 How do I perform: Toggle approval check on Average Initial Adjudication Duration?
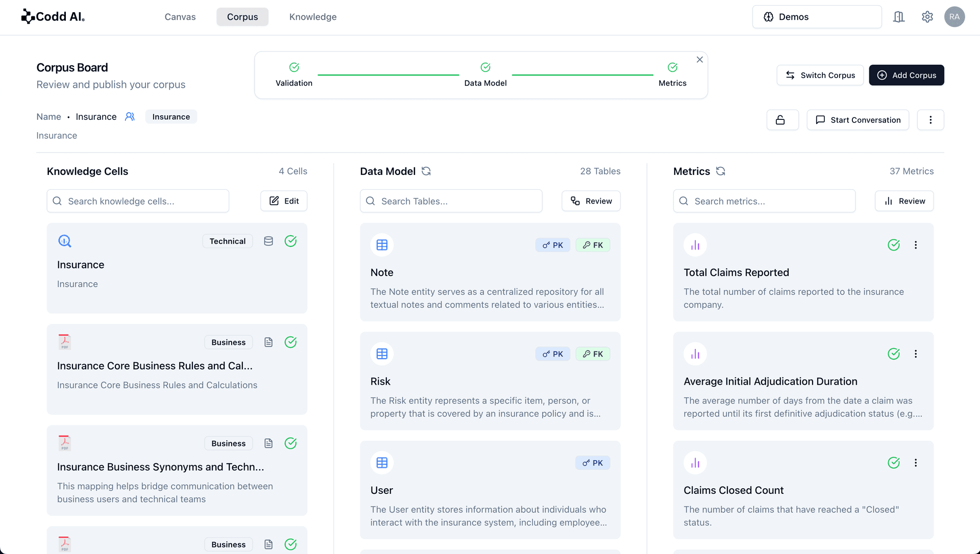tap(894, 354)
